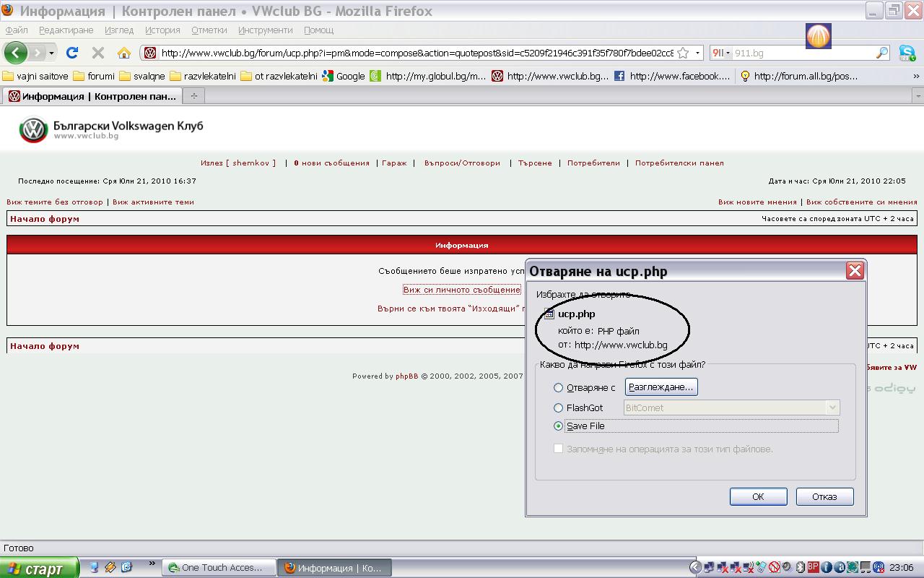
Task: Select the 'Отваряне с' radio option
Action: click(558, 388)
